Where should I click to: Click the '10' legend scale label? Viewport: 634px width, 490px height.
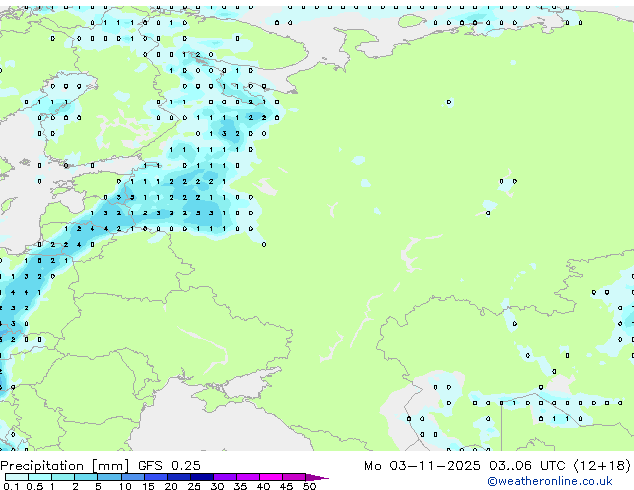pyautogui.click(x=125, y=486)
